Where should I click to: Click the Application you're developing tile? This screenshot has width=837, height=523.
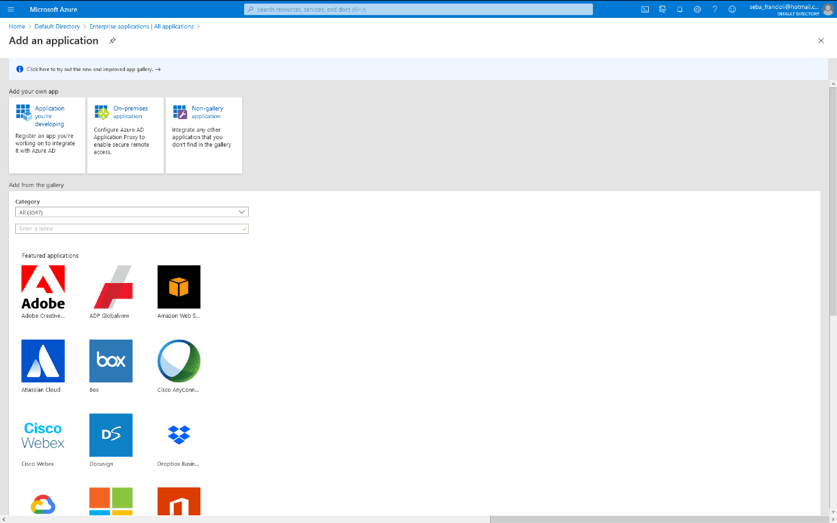click(x=47, y=135)
